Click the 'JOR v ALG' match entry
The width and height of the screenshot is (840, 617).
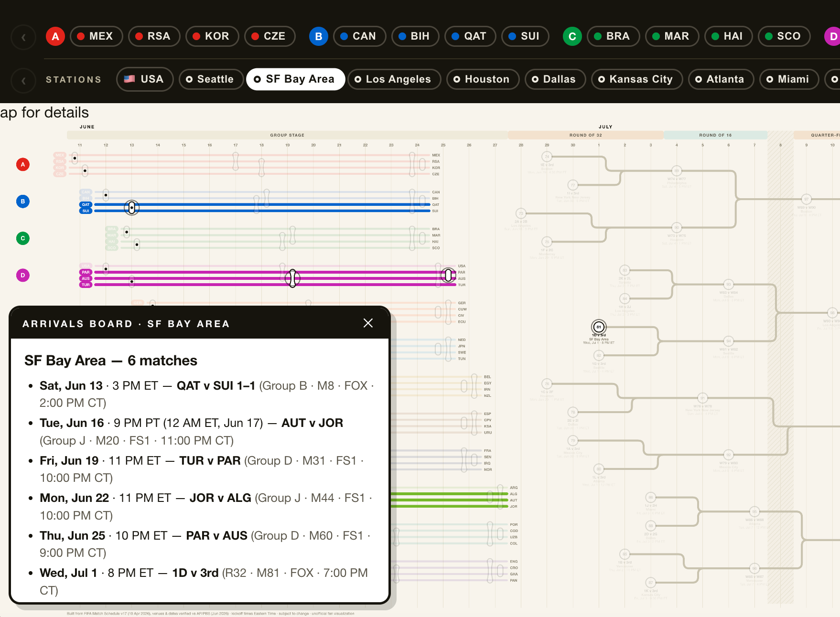(x=220, y=498)
